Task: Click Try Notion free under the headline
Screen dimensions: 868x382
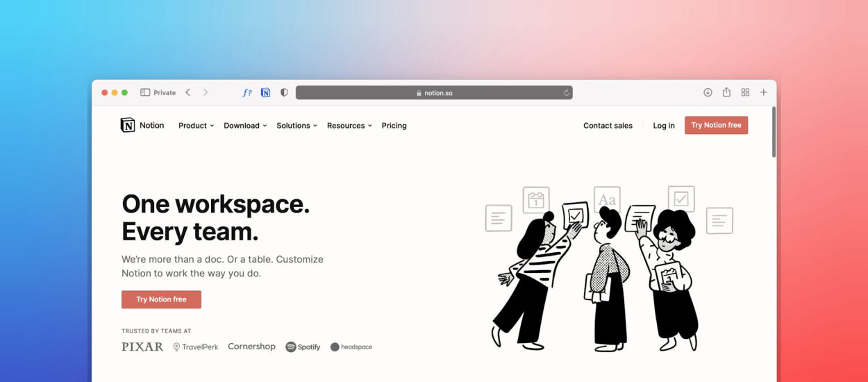Action: point(161,299)
